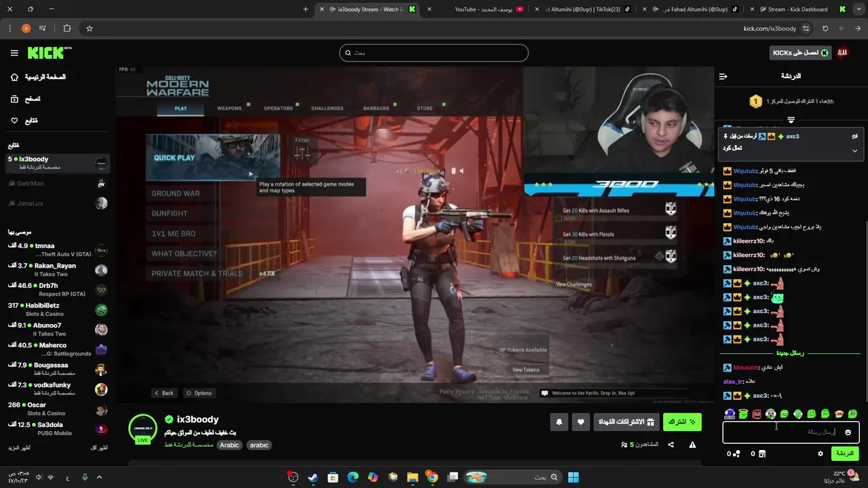Select the ix3boody Stream browser tab

point(370,9)
